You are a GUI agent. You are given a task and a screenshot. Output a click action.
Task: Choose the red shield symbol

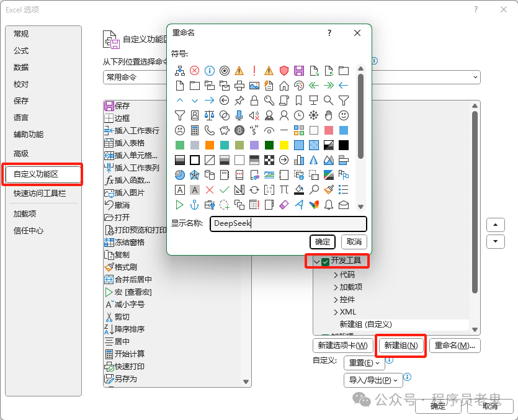[284, 71]
